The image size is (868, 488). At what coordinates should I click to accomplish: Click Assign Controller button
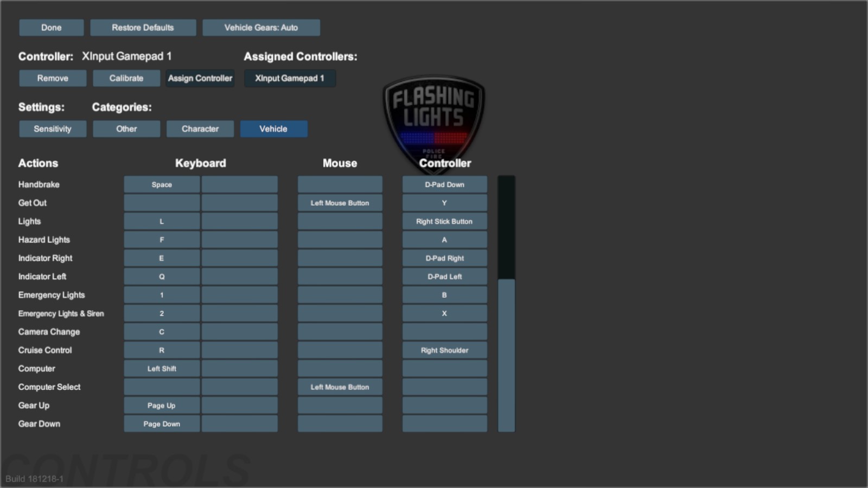[200, 78]
